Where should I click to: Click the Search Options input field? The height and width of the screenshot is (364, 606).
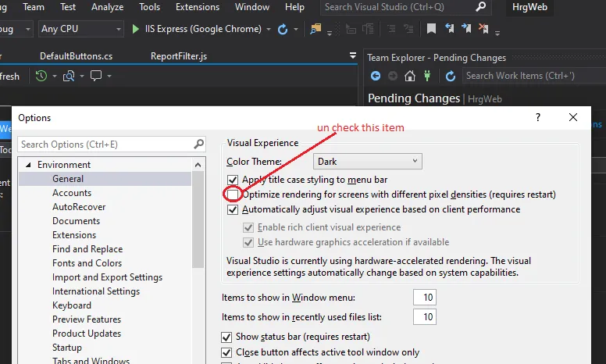pyautogui.click(x=105, y=145)
